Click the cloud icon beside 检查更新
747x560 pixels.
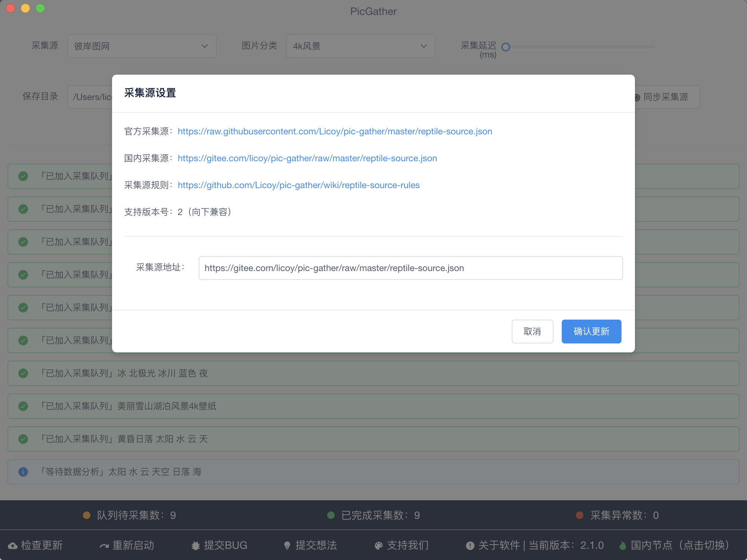click(x=13, y=546)
